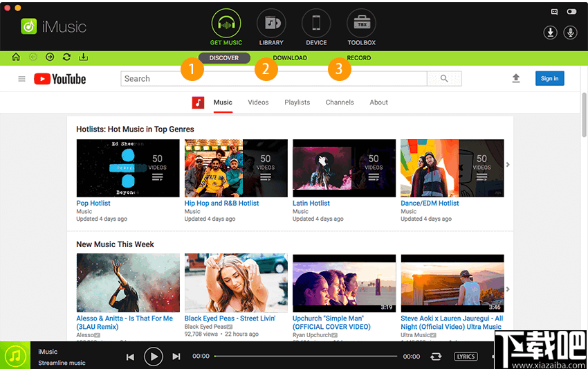Click the playback progress slider
The height and width of the screenshot is (369, 588).
(306, 357)
